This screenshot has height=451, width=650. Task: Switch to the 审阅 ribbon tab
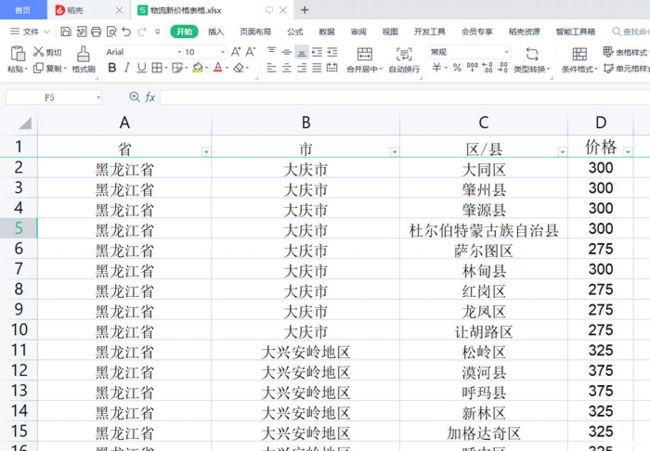click(358, 32)
